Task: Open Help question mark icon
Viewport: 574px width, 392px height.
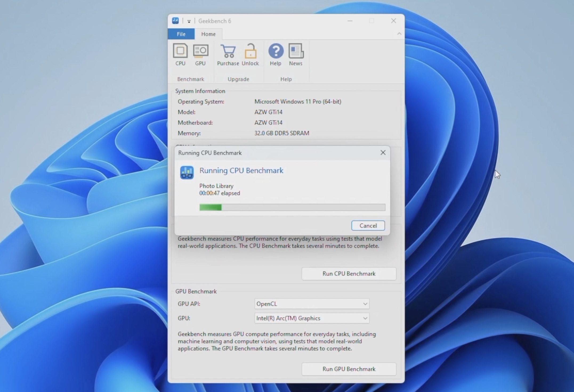Action: (x=276, y=51)
